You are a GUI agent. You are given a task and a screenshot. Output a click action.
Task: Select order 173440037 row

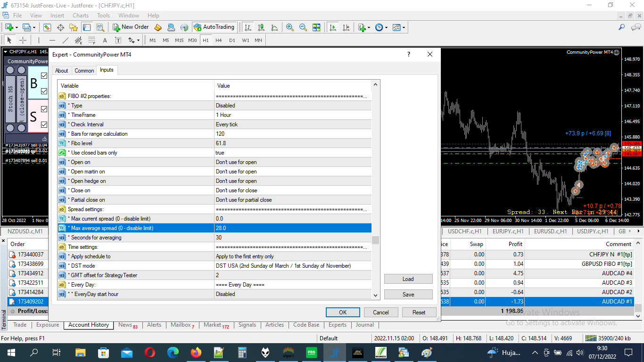pos(321,255)
